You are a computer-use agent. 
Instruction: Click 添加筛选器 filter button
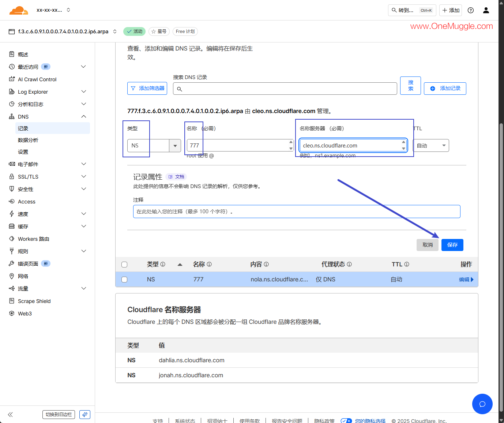click(x=147, y=89)
